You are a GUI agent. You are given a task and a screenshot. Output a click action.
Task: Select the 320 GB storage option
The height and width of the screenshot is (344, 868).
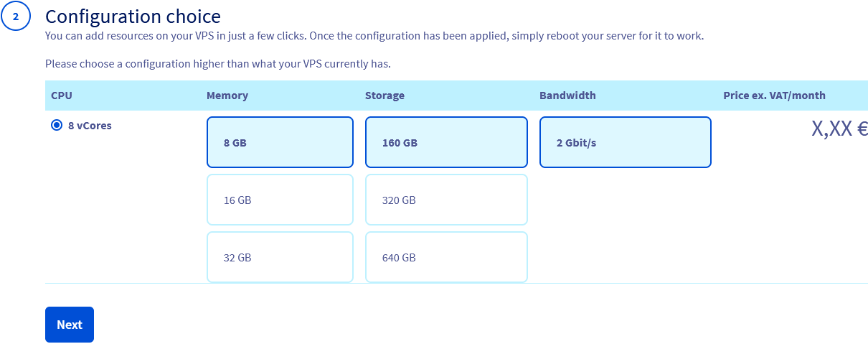pos(446,200)
